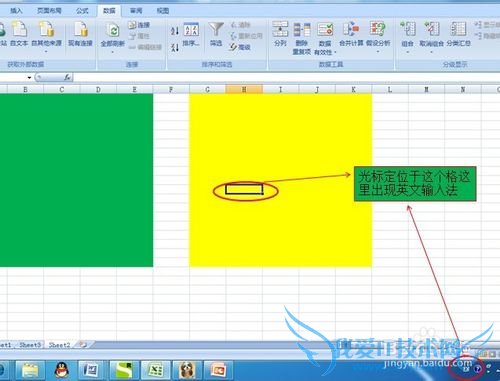Click the help icon in system tray

(x=477, y=369)
